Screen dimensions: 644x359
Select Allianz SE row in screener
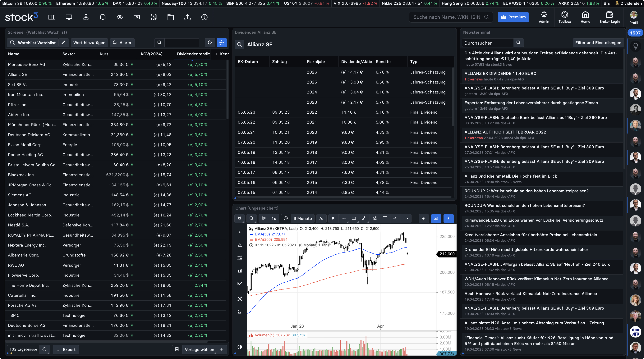point(116,75)
